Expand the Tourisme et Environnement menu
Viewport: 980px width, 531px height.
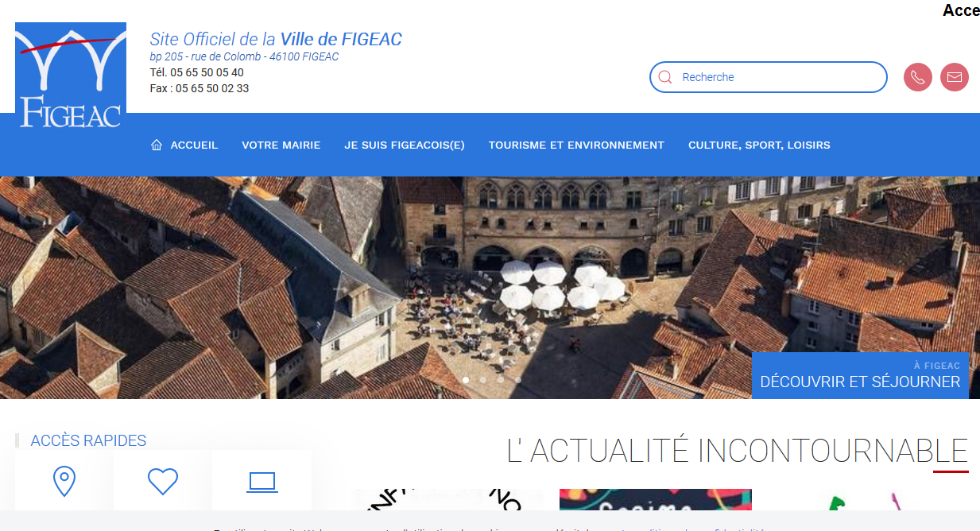click(576, 145)
